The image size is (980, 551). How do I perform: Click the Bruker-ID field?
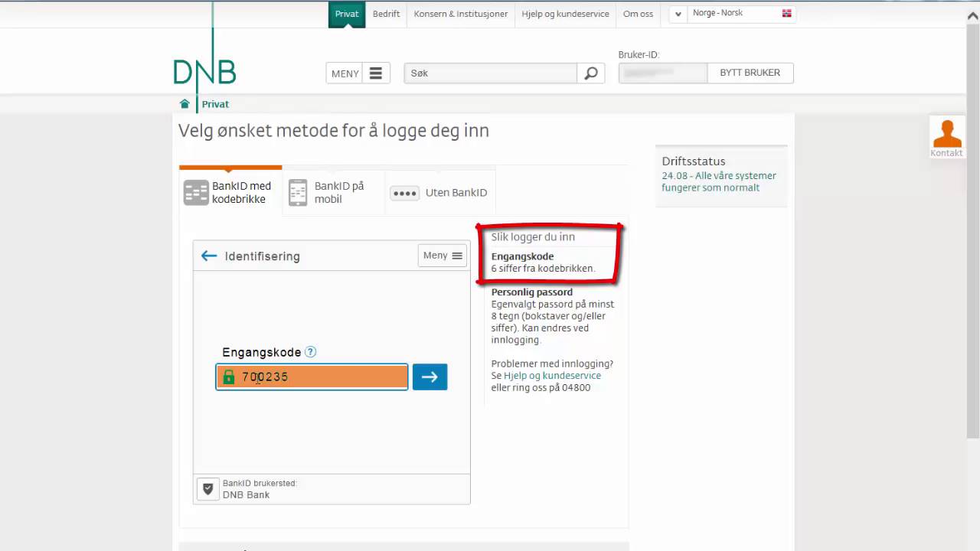point(663,73)
